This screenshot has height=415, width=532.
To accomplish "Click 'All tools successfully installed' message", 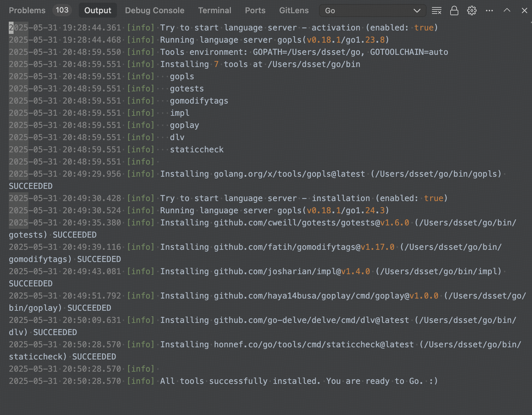I will (299, 381).
